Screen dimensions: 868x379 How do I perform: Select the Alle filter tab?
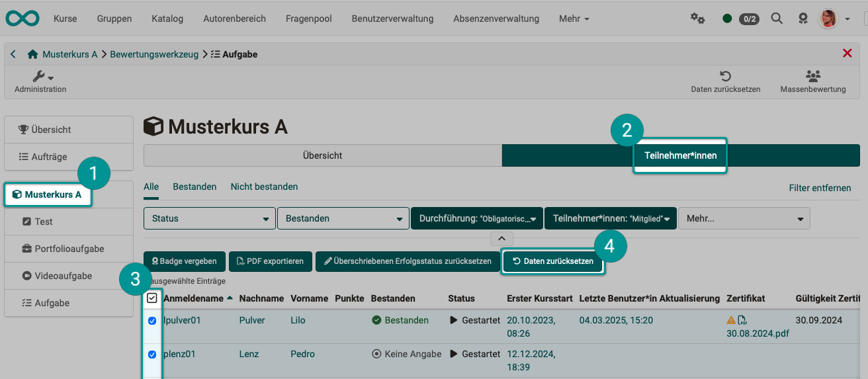(151, 187)
